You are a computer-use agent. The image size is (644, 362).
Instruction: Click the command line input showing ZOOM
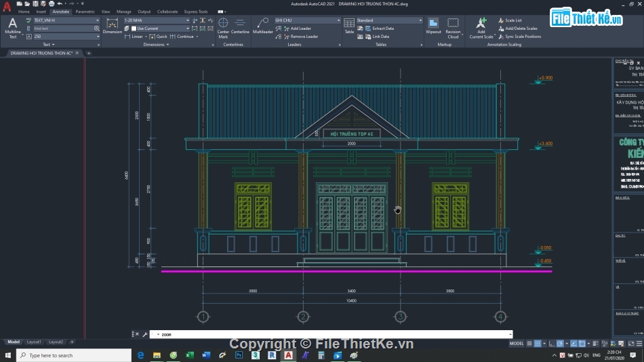point(331,334)
